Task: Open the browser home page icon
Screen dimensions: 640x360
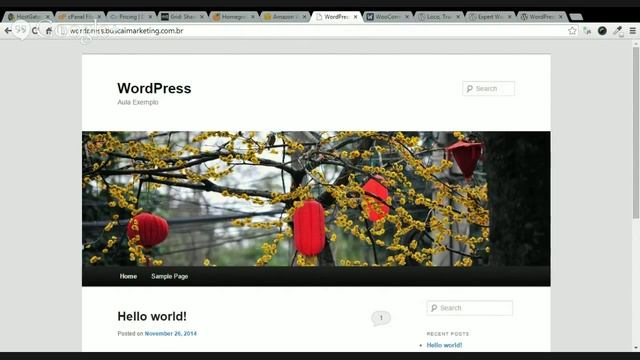Action: [49, 31]
